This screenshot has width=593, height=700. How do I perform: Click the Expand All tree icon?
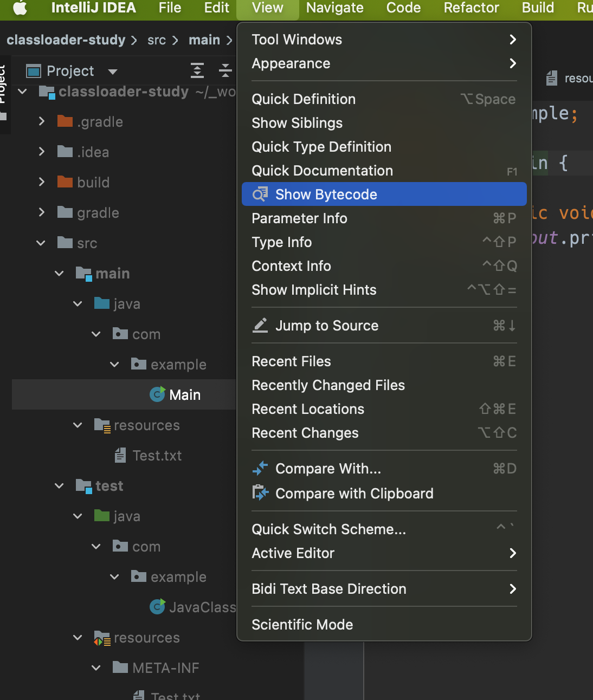197,70
